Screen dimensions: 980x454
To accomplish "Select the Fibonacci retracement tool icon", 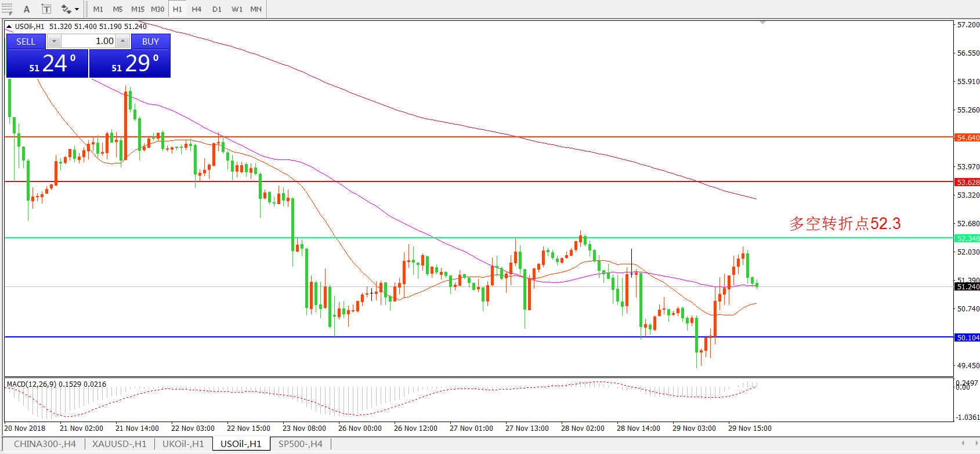I will tap(7, 9).
